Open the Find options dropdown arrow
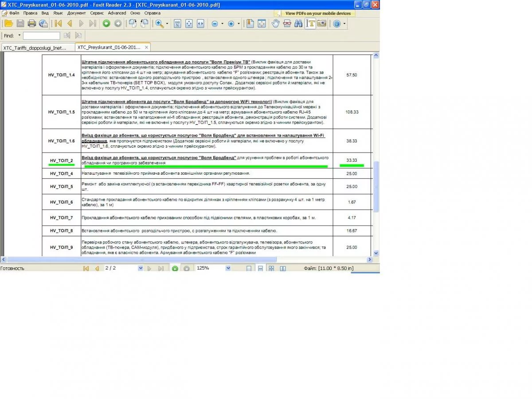532x399 pixels. 19,35
